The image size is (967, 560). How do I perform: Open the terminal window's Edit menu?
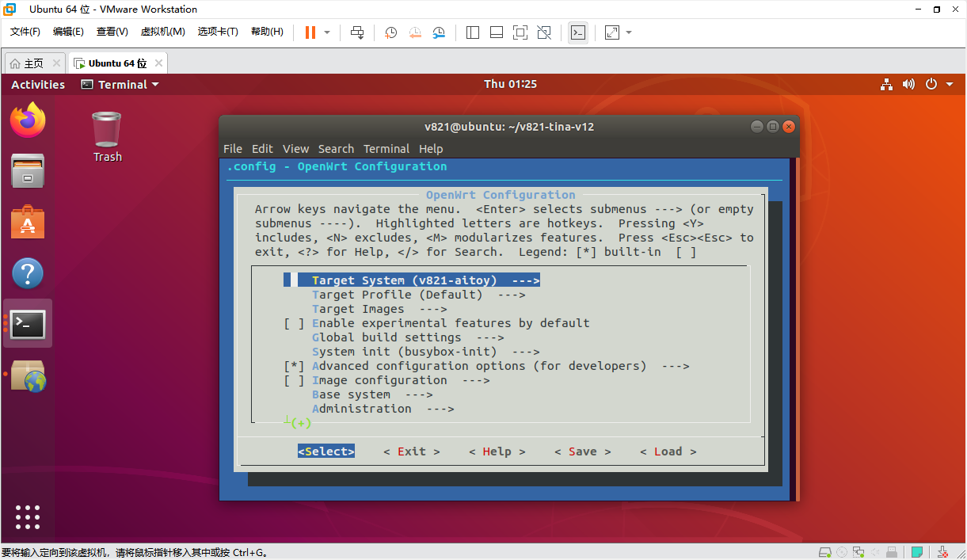(x=262, y=149)
